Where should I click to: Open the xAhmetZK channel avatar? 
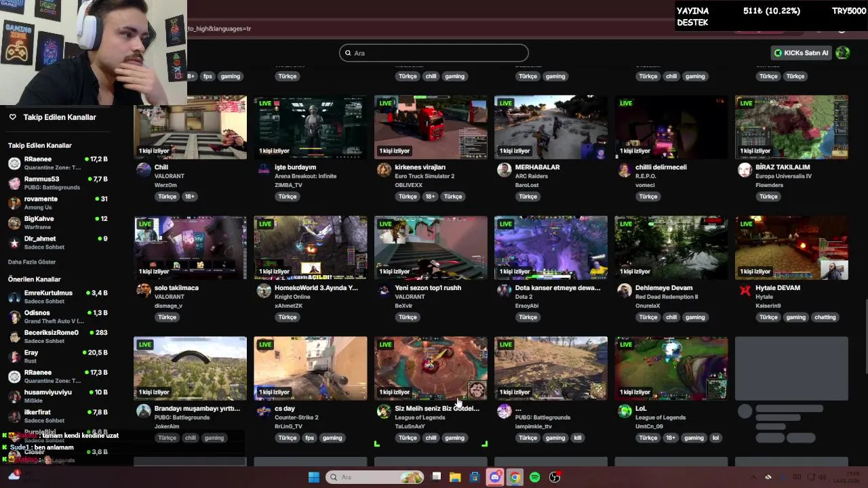[x=264, y=290]
